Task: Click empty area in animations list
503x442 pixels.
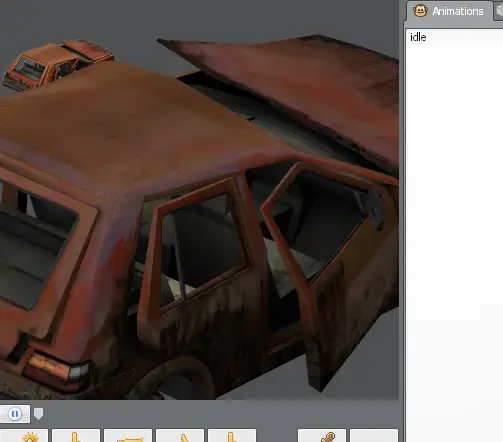Action: click(454, 233)
